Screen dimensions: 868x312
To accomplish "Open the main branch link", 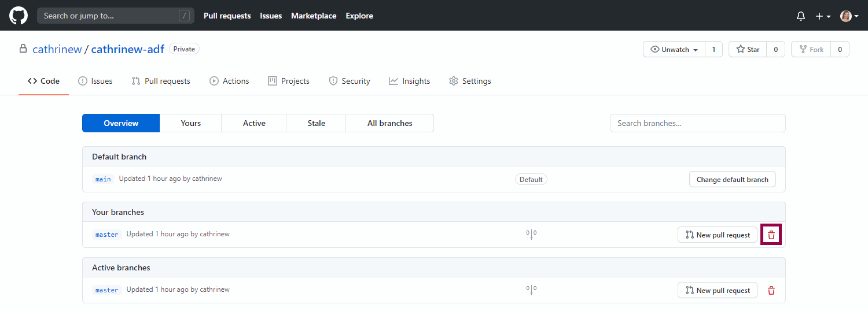I will [x=103, y=179].
